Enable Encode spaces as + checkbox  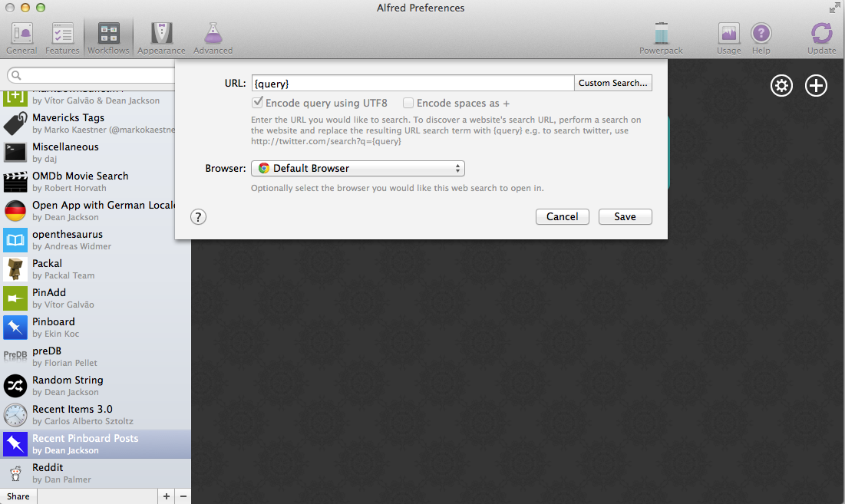click(408, 103)
